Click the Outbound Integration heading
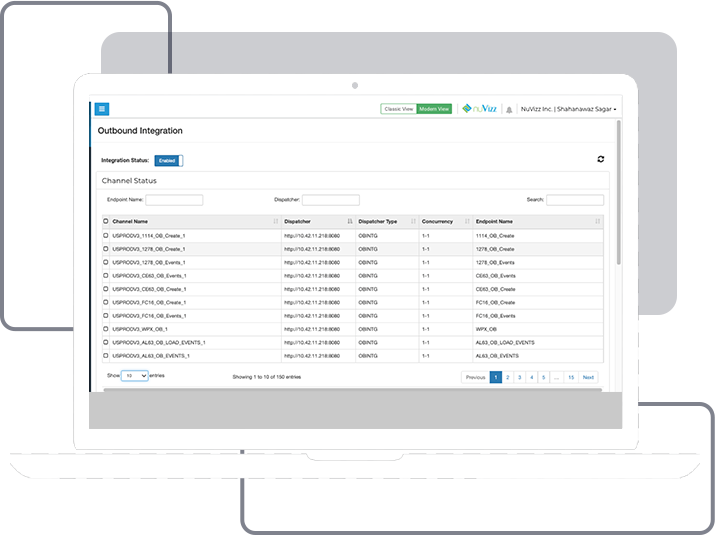The image size is (715, 535). 140,130
